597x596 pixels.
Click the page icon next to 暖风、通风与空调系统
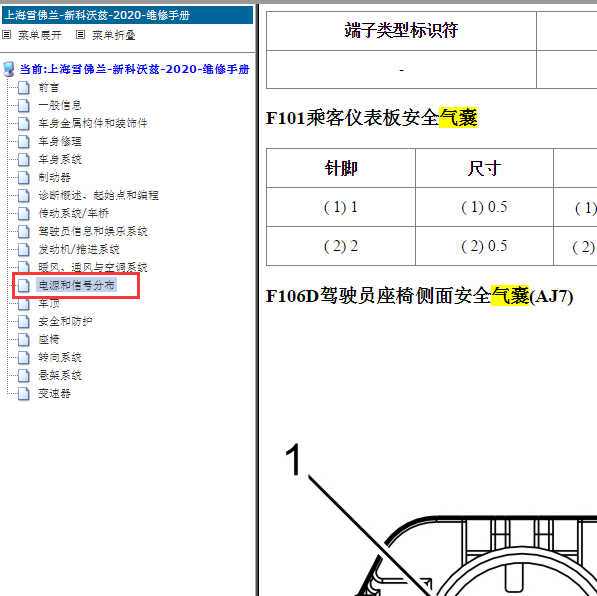pos(24,267)
